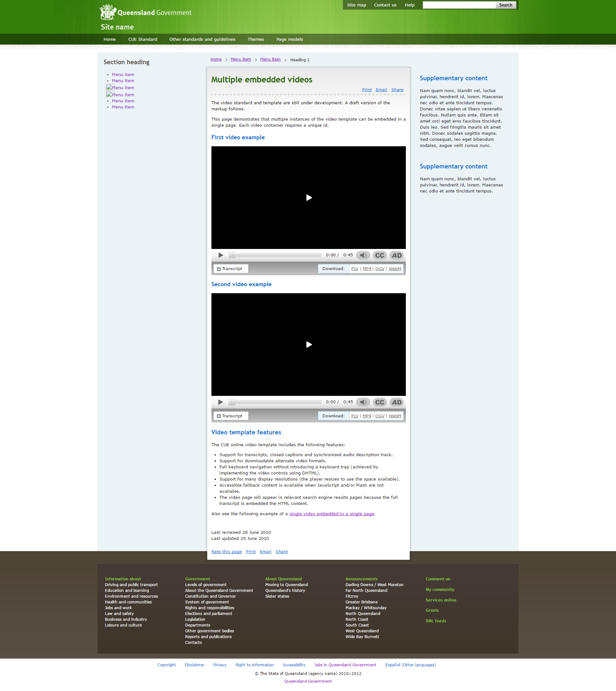Toggle audio description on first video
This screenshot has width=616, height=691.
396,255
